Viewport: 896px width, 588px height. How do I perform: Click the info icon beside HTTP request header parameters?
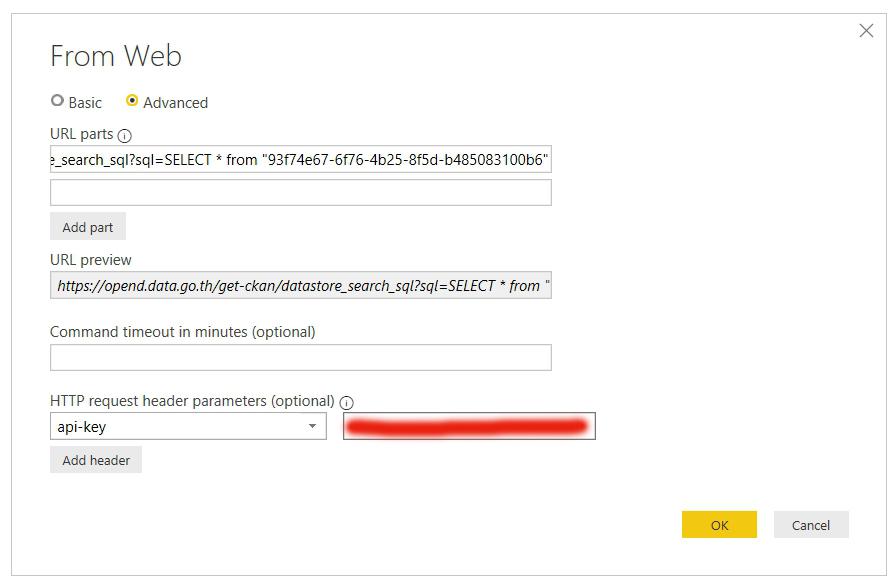tap(347, 402)
